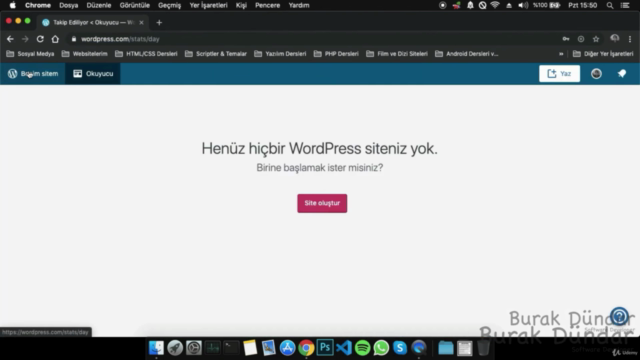The width and height of the screenshot is (640, 360).
Task: Open a new Chrome tab
Action: pos(159,22)
